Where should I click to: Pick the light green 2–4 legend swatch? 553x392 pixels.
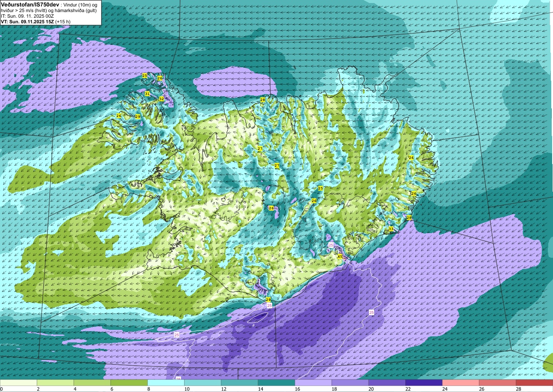pyautogui.click(x=55, y=383)
